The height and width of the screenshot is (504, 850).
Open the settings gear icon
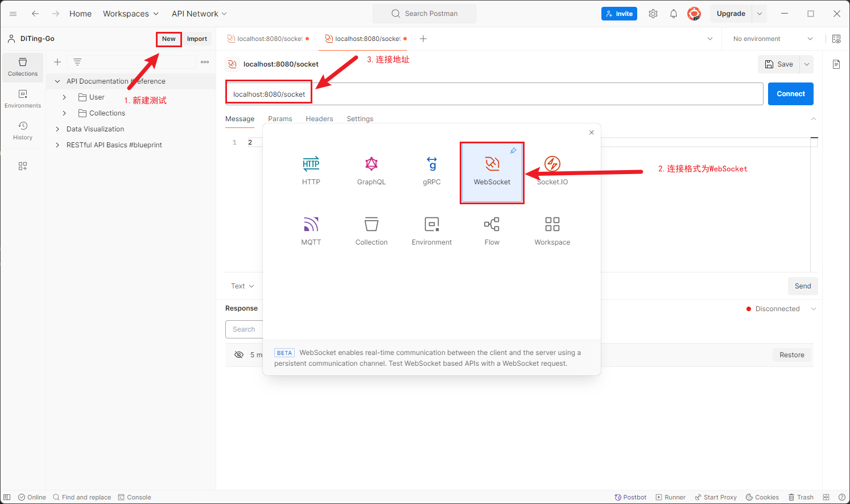click(x=653, y=14)
